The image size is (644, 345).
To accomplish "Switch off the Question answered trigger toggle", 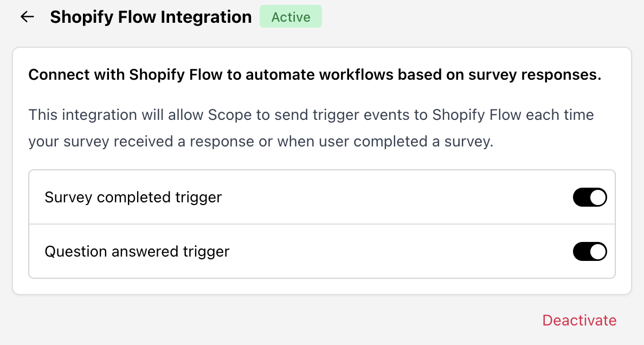I will coord(590,251).
